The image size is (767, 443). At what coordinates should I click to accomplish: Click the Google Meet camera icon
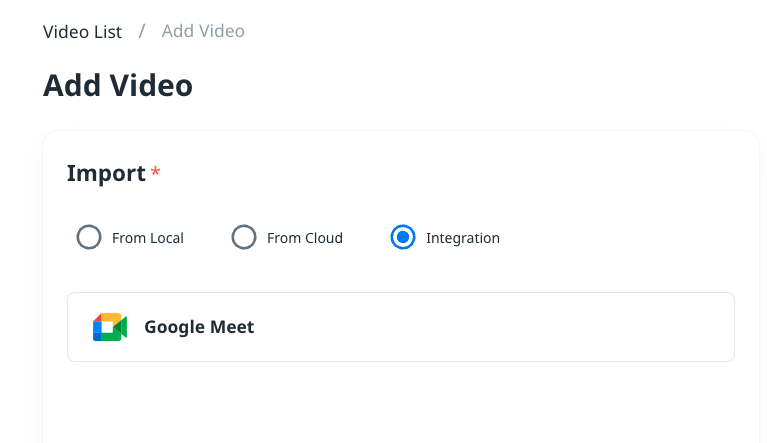click(110, 327)
